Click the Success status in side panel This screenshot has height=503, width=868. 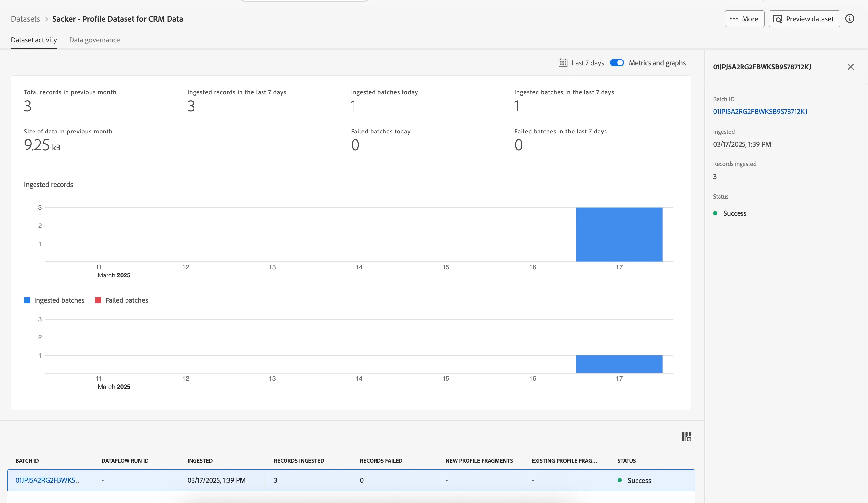click(730, 213)
